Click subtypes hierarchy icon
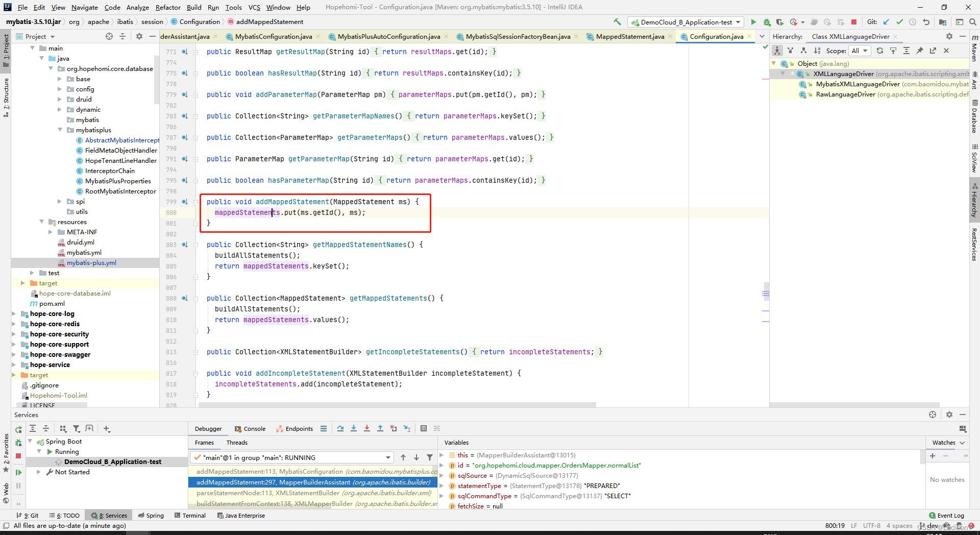 (x=803, y=51)
